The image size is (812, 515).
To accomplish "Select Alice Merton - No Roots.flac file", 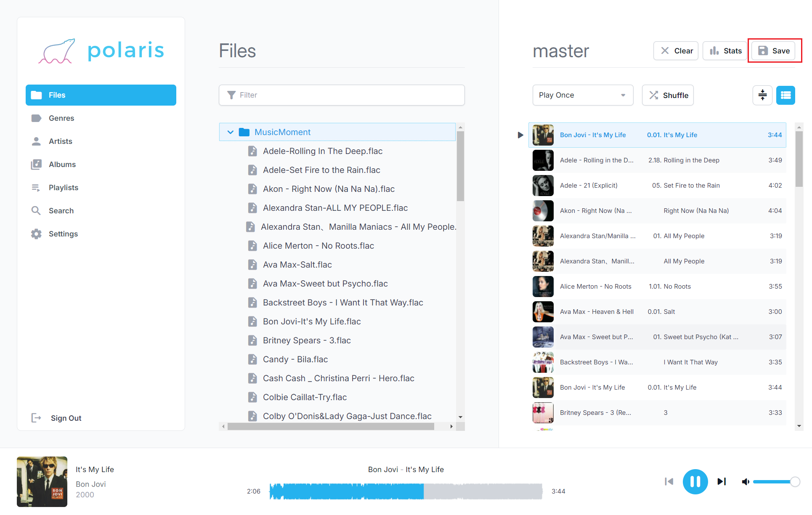I will tap(318, 246).
